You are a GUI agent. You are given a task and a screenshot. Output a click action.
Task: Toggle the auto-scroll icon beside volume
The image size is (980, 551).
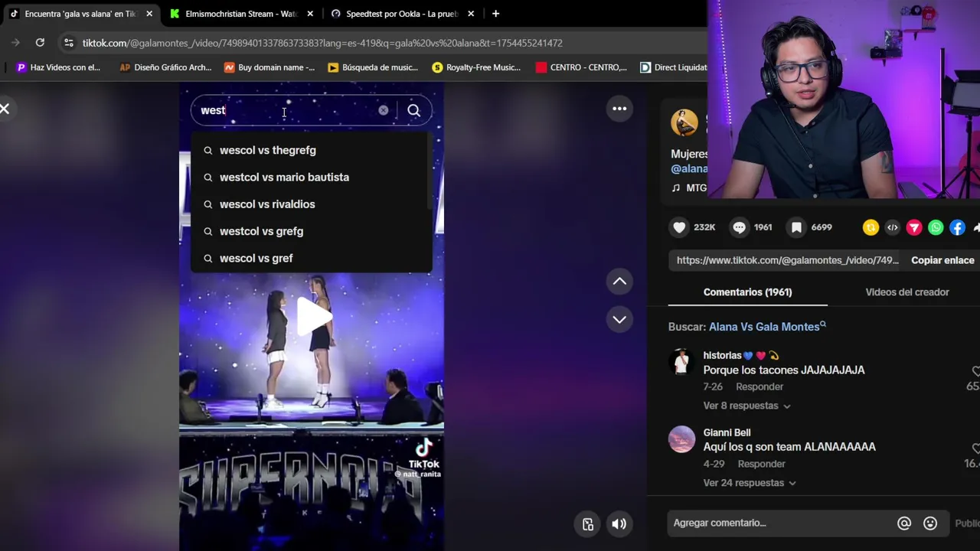point(588,524)
